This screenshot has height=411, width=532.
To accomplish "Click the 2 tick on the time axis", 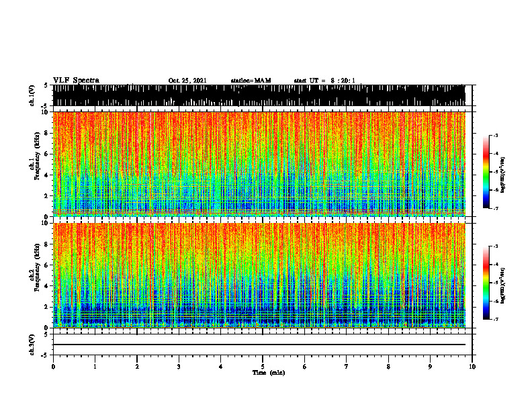I will [137, 367].
